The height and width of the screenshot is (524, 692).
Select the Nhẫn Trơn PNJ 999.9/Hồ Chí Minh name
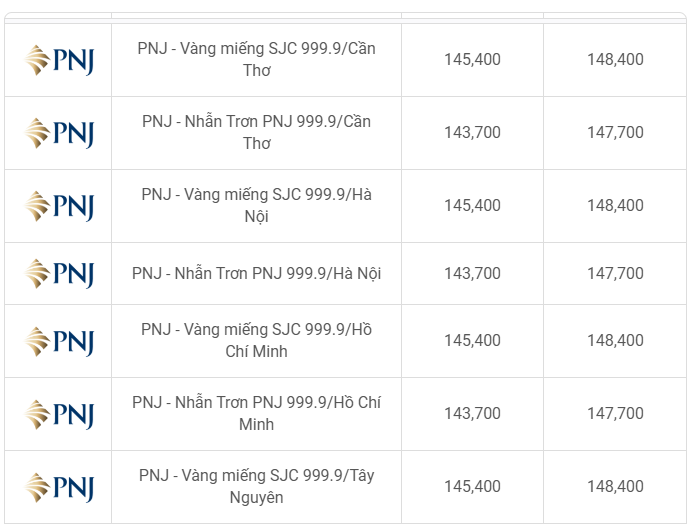pyautogui.click(x=256, y=413)
